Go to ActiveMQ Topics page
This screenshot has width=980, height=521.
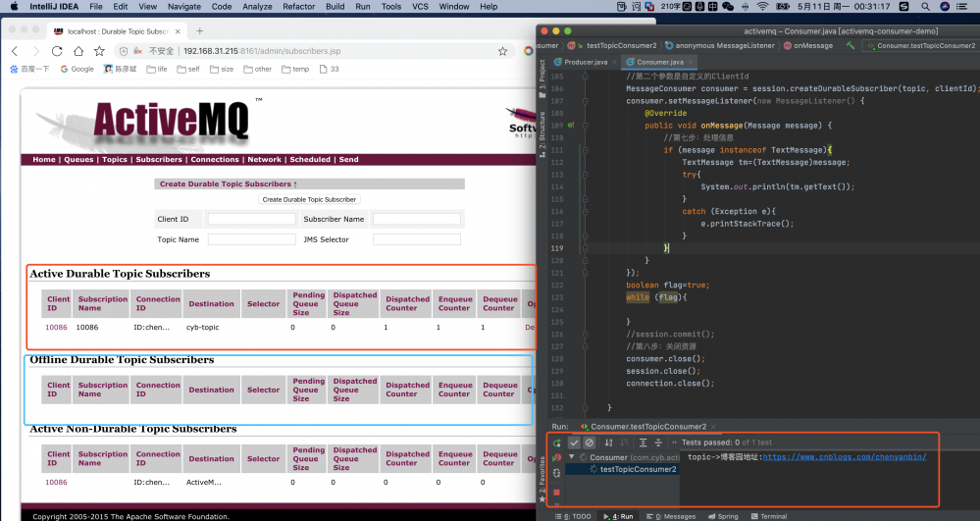coord(115,160)
